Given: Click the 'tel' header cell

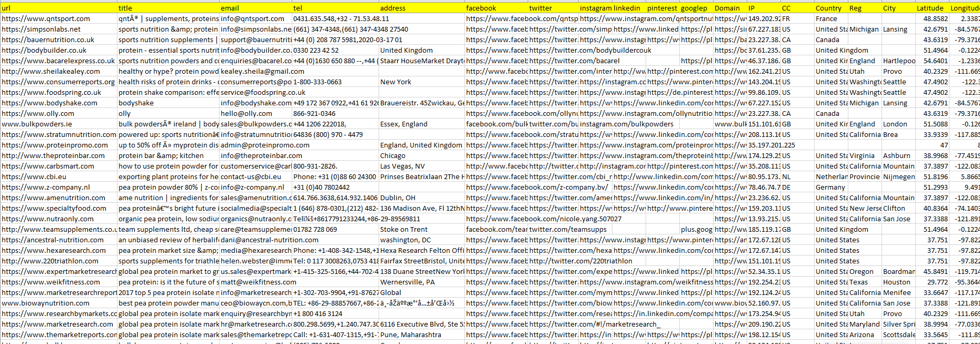Looking at the screenshot, I should point(335,8).
